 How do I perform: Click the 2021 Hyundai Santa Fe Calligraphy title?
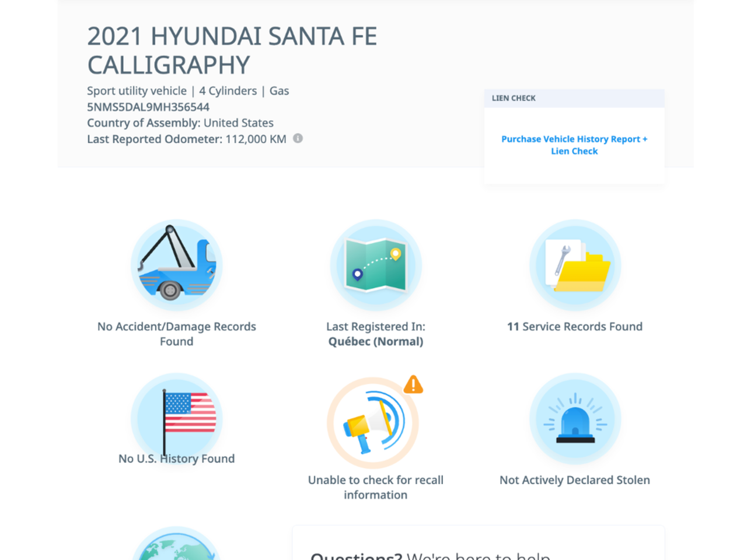232,51
